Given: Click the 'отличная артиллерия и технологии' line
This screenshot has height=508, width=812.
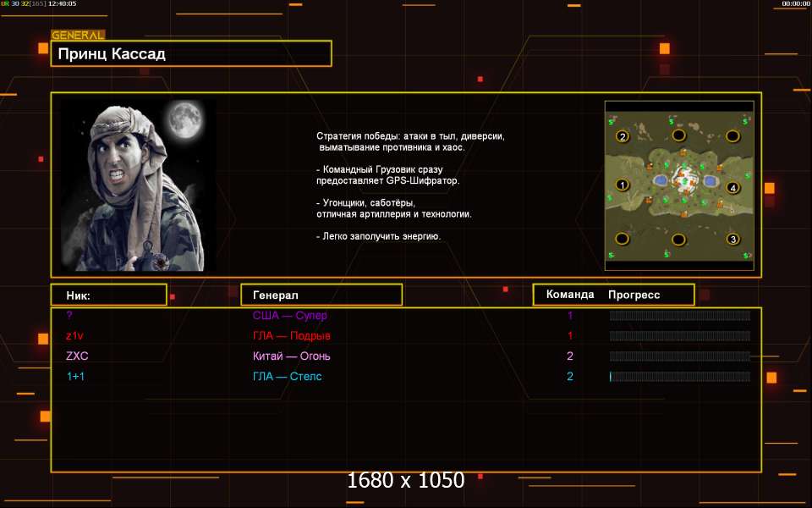Looking at the screenshot, I should coord(394,214).
